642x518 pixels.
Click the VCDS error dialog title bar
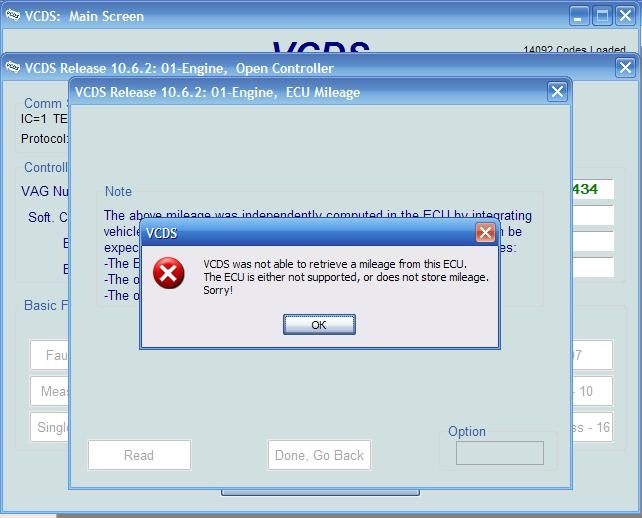[x=307, y=233]
